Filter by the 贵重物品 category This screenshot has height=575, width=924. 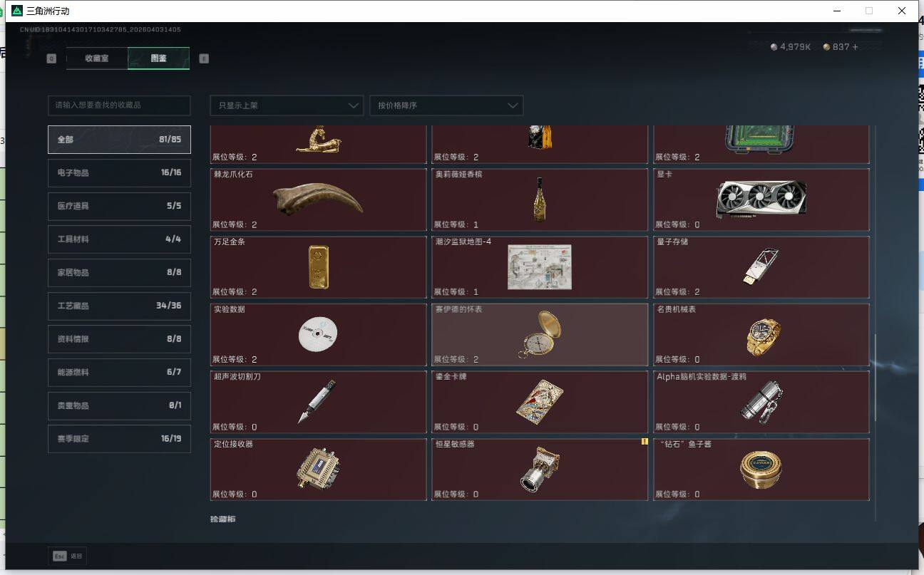click(x=119, y=405)
